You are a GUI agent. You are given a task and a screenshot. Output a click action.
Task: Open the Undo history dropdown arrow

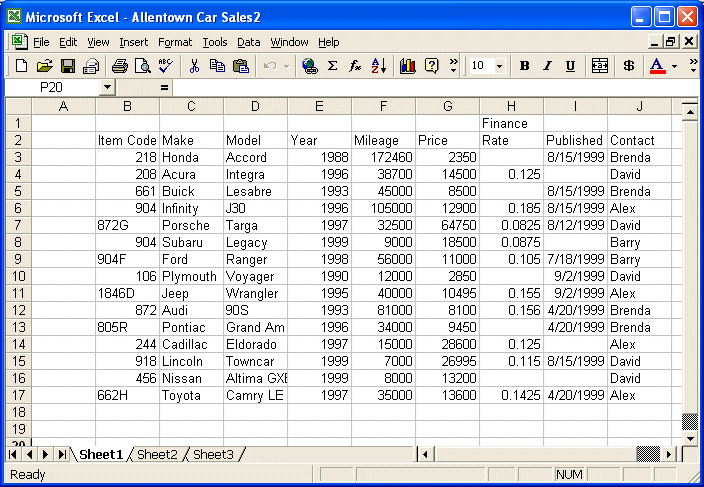coord(286,66)
